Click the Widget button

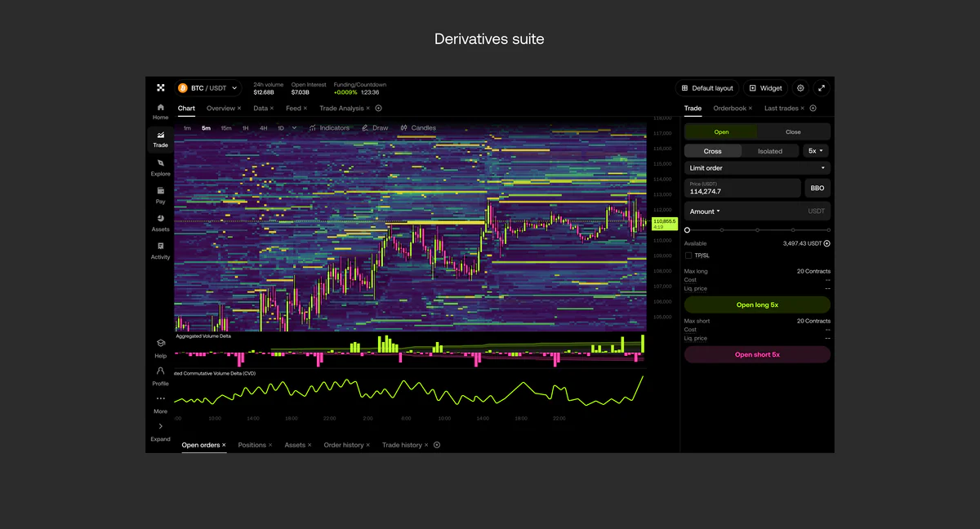tap(766, 88)
